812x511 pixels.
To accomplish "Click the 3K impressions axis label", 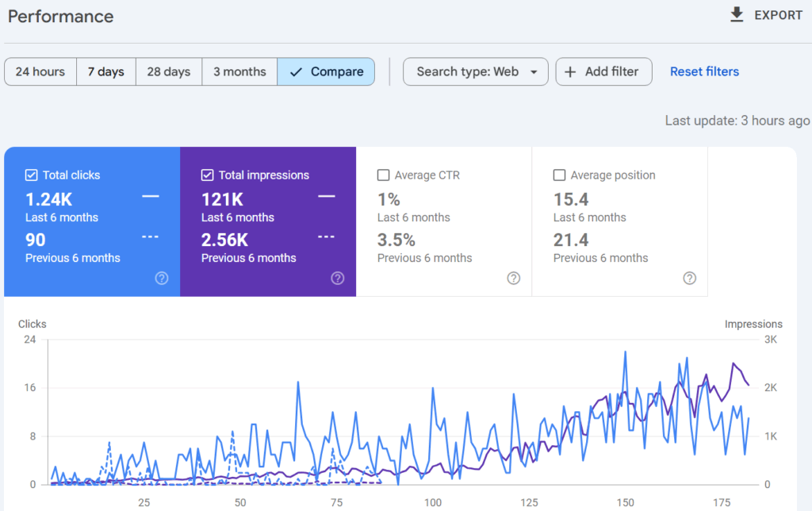I will pyautogui.click(x=771, y=340).
